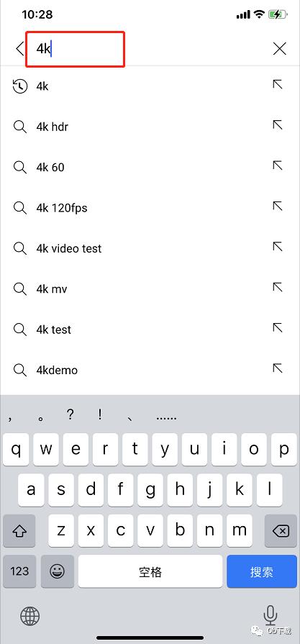The image size is (300, 644).
Task: Tap the microphone dictation icon
Action: tap(270, 614)
